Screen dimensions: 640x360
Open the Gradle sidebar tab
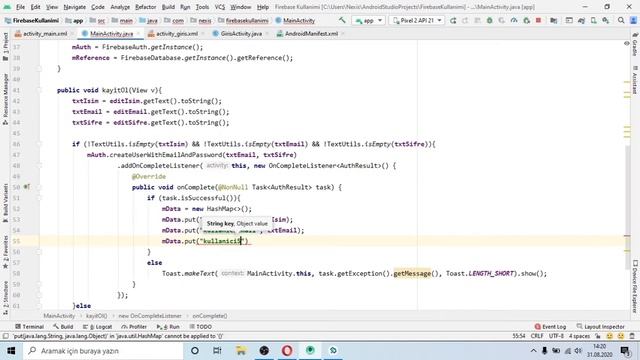point(635,44)
